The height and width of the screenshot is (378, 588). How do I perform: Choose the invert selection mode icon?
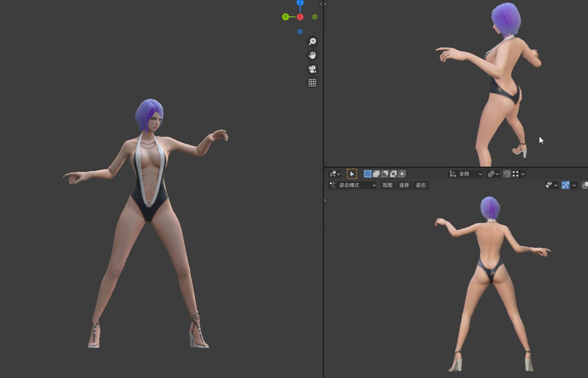393,174
